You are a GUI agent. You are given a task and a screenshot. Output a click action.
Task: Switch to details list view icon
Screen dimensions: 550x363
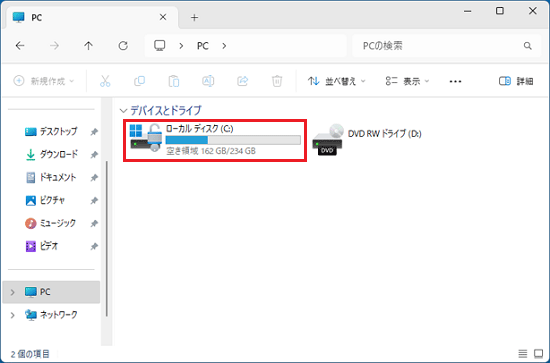coord(523,353)
